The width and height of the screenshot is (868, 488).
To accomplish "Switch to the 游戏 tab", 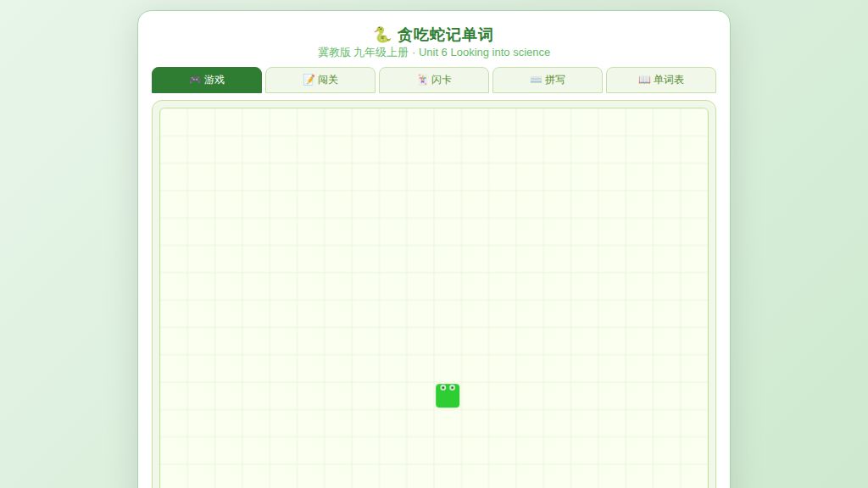I will click(x=207, y=80).
